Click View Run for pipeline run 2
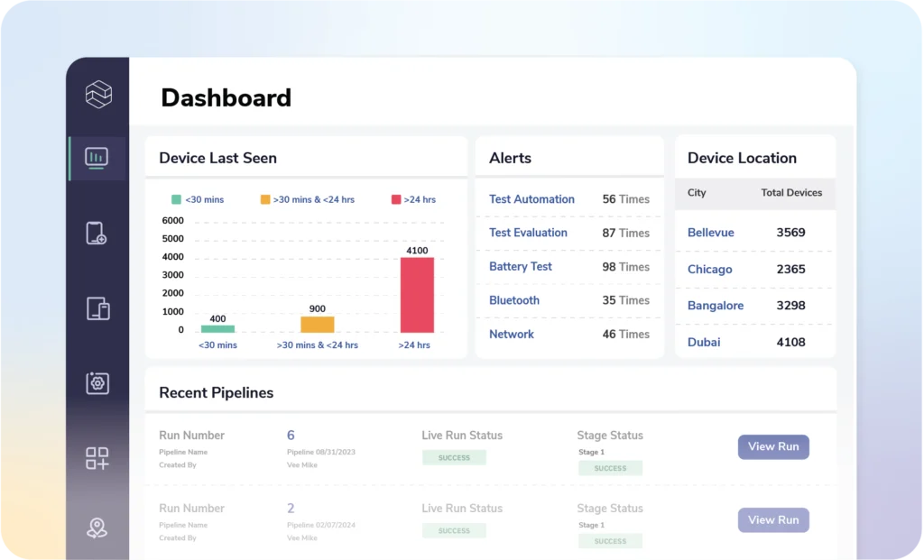This screenshot has height=560, width=924. [773, 519]
